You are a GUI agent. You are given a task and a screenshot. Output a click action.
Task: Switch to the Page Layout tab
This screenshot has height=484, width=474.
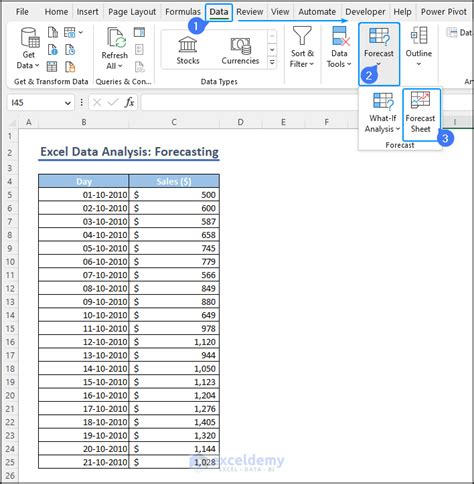click(132, 12)
